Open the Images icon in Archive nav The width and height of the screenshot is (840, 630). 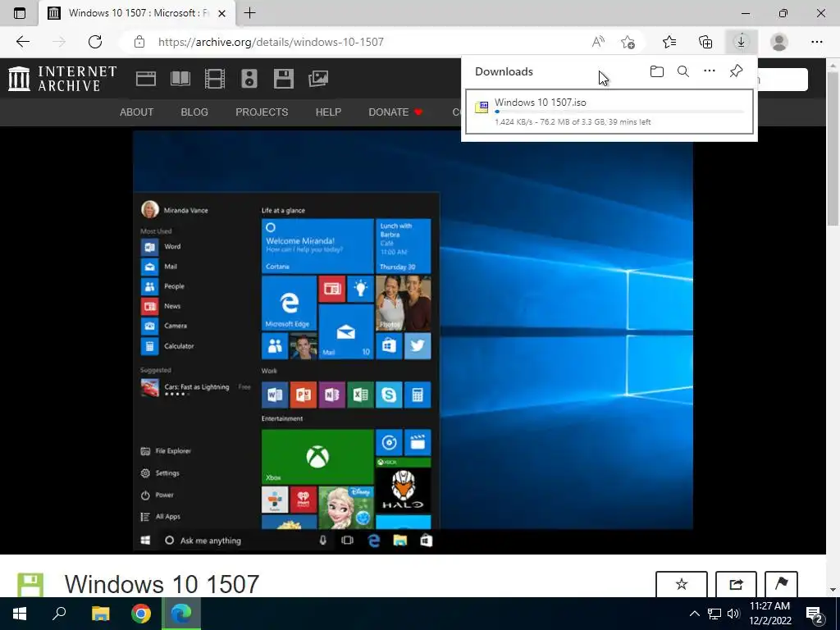click(x=318, y=79)
